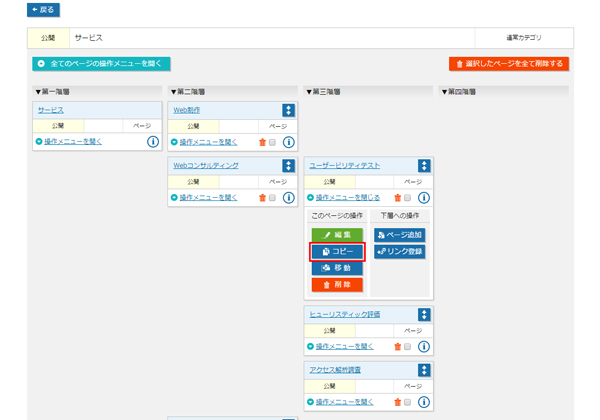Check the ユーザービリティテスト delete checkbox
Image resolution: width=600 pixels, height=420 pixels.
pos(408,198)
